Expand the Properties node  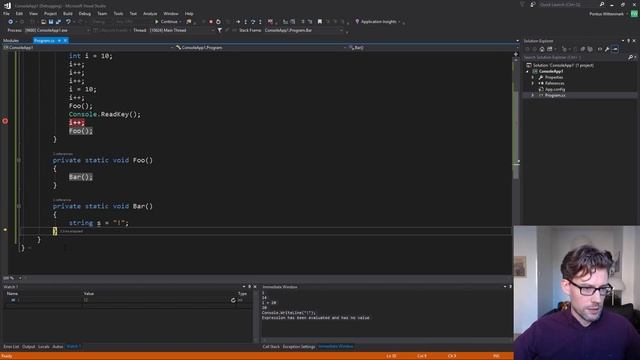tap(533, 78)
